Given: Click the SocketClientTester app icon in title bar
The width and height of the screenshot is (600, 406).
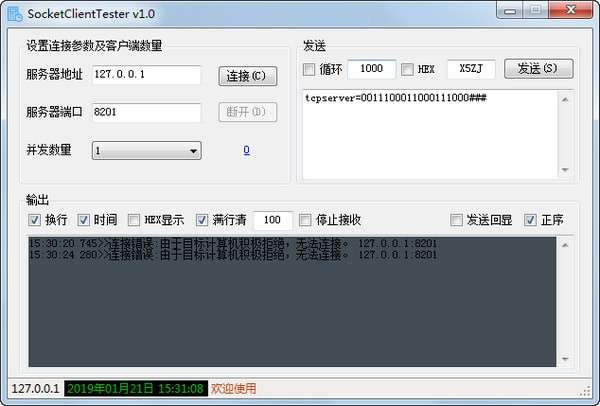Looking at the screenshot, I should [x=15, y=14].
